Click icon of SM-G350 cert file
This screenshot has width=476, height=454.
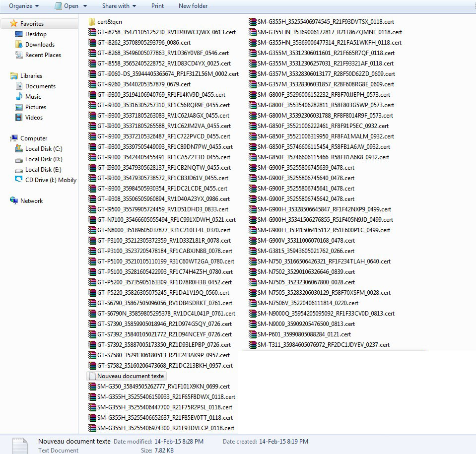[x=92, y=387]
